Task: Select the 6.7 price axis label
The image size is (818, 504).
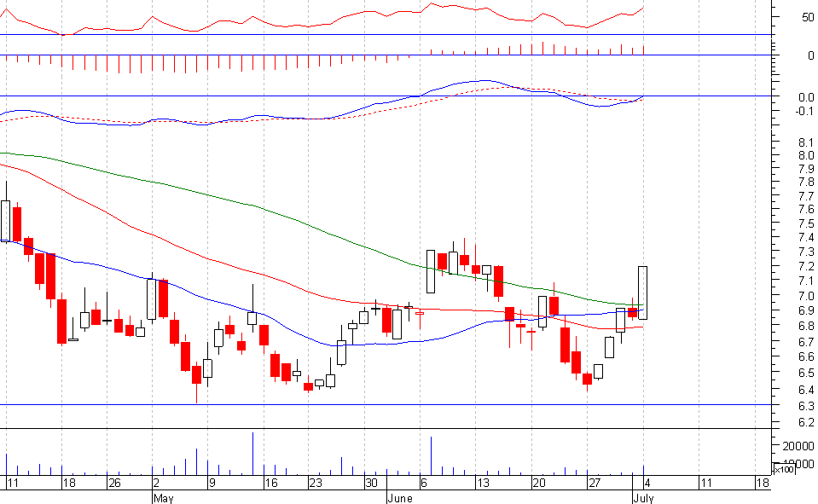Action: [806, 342]
